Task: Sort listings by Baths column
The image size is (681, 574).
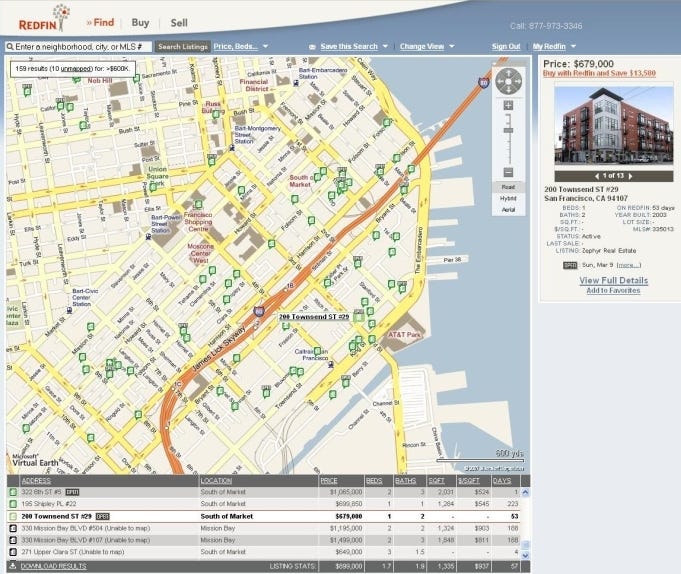Action: click(406, 481)
